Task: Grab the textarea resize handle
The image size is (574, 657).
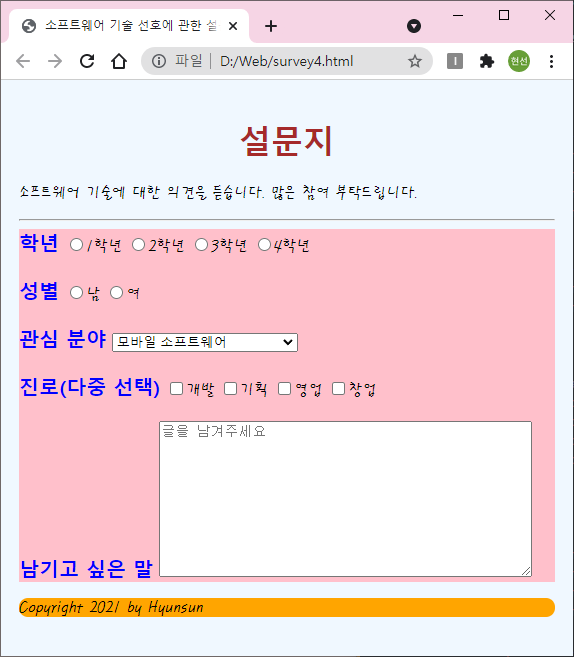Action: click(527, 571)
